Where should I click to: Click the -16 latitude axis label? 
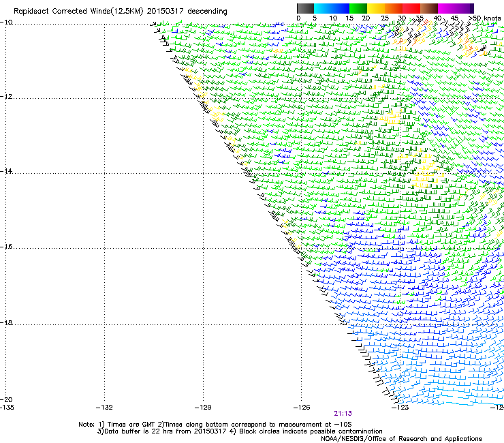[6, 247]
